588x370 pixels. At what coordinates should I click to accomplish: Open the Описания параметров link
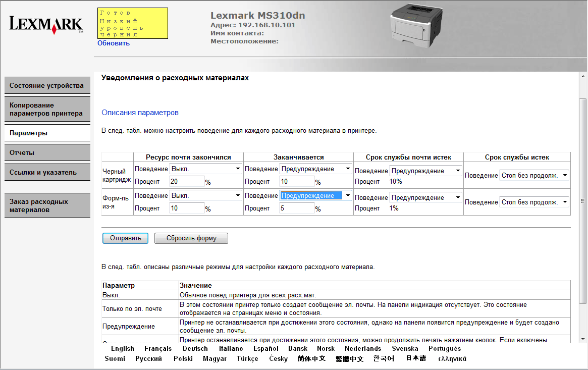pos(140,113)
